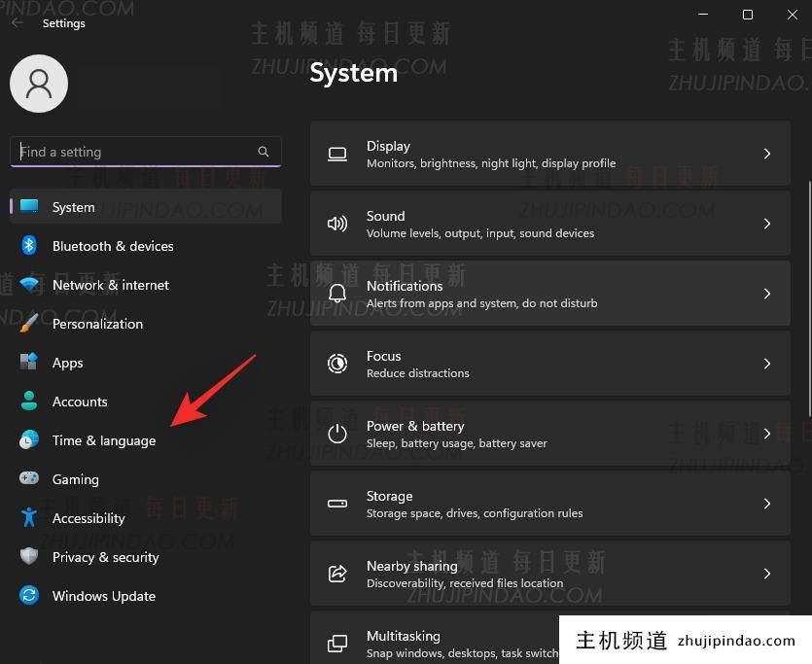Image resolution: width=812 pixels, height=664 pixels.
Task: Switch to Windows Update section
Action: tap(103, 596)
